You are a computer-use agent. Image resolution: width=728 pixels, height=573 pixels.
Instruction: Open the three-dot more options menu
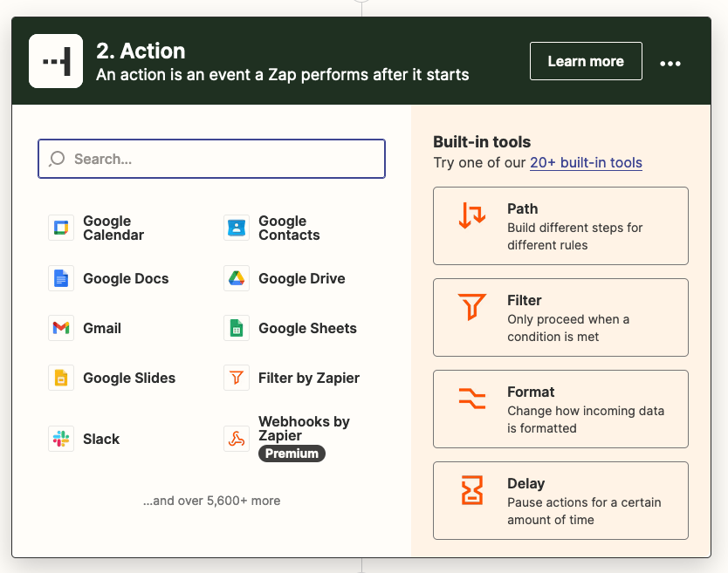[670, 63]
